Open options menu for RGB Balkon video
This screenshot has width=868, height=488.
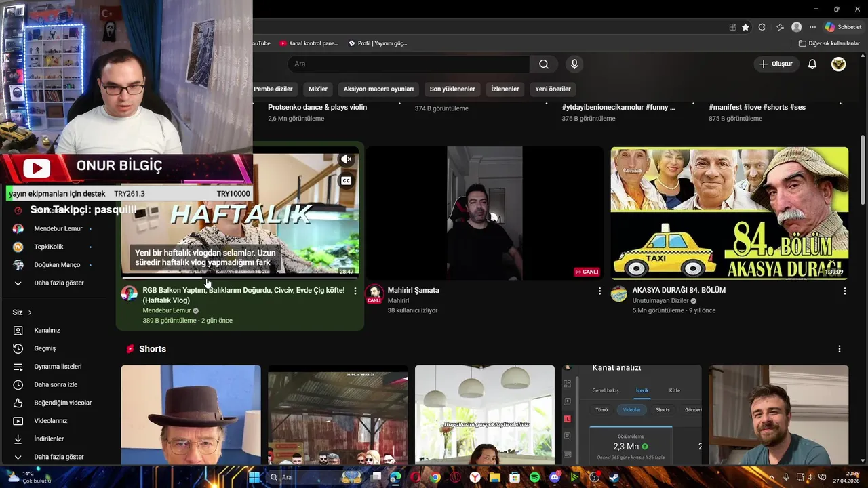[355, 291]
